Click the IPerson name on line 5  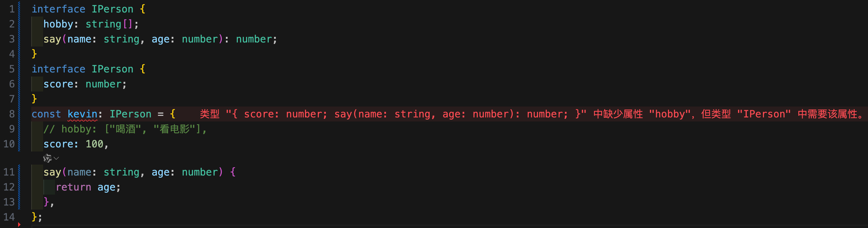112,69
